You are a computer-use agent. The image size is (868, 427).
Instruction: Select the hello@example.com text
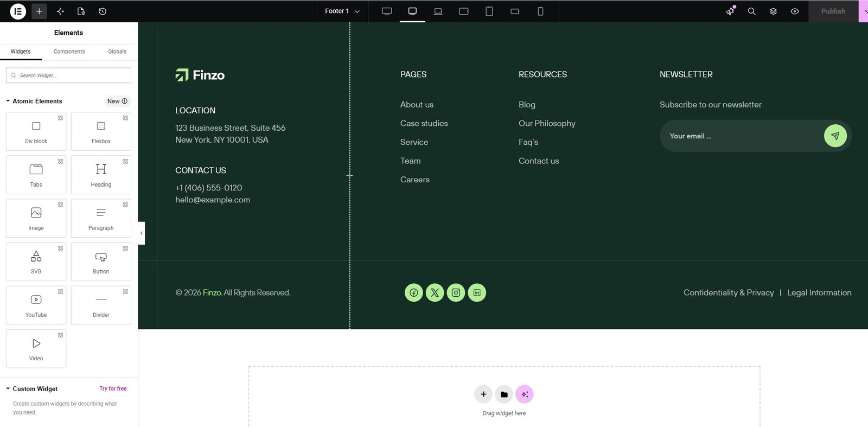pos(213,200)
